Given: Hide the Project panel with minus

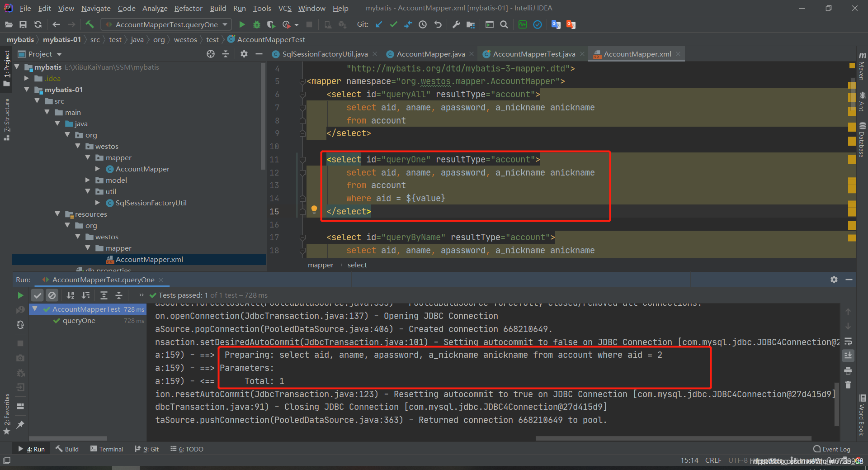Looking at the screenshot, I should [259, 54].
